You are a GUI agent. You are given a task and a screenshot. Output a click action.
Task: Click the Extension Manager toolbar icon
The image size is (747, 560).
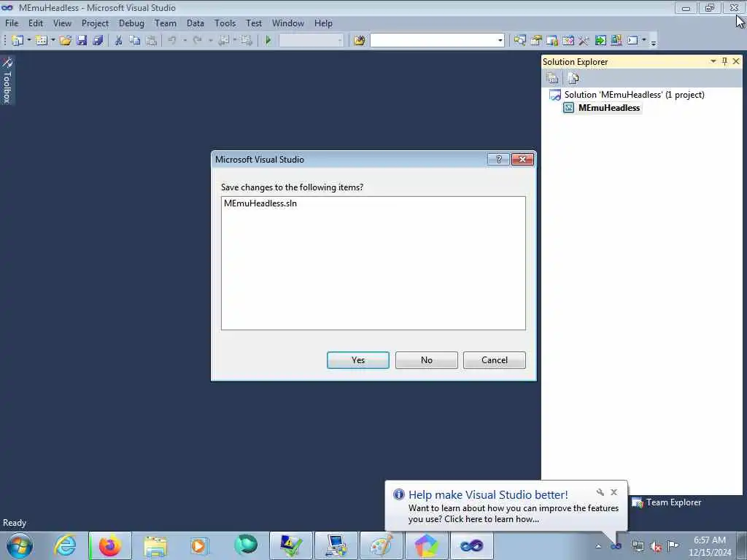(x=616, y=41)
